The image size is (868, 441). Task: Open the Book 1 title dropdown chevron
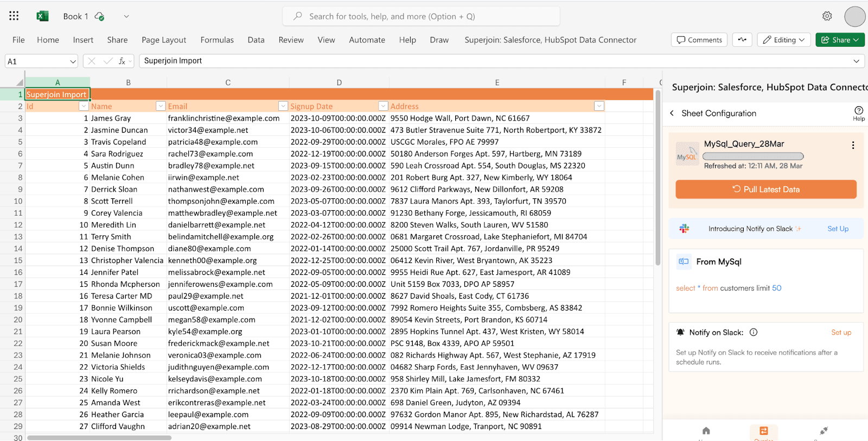click(x=126, y=16)
